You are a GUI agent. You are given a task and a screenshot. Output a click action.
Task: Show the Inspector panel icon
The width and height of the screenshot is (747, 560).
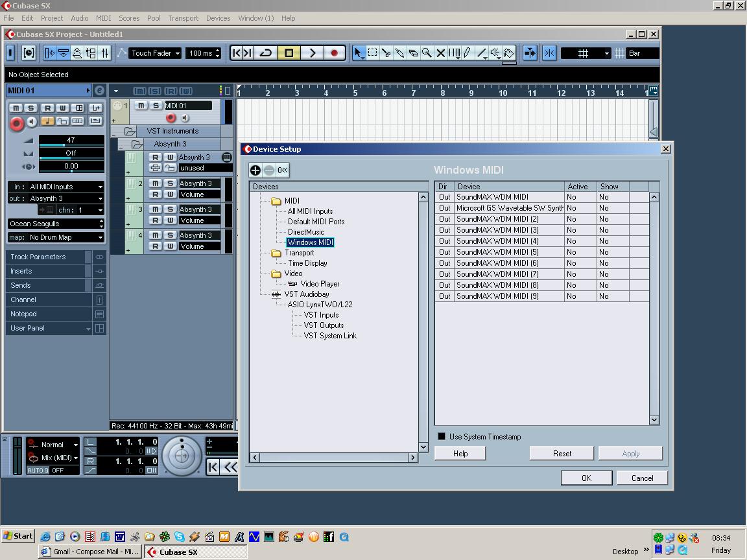coord(49,53)
